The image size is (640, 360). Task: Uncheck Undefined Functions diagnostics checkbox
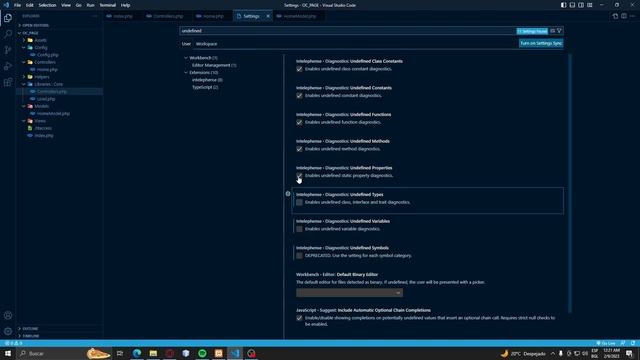pos(299,122)
